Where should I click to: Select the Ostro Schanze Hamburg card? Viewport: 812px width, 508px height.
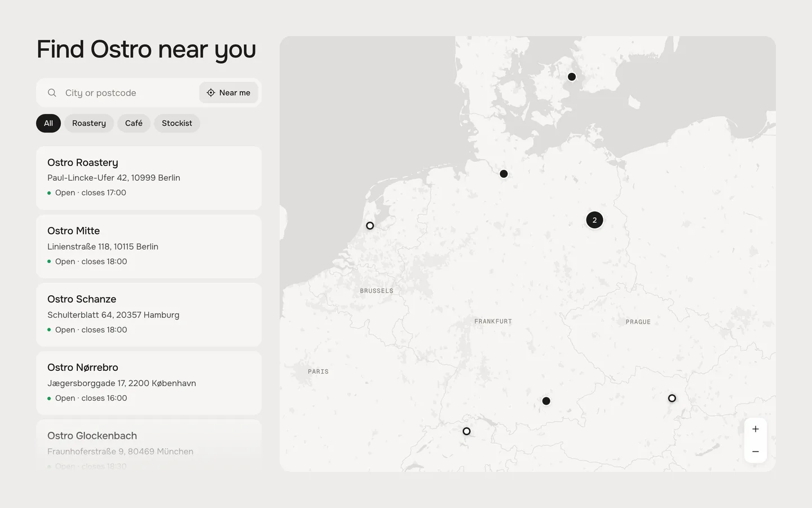click(x=149, y=314)
